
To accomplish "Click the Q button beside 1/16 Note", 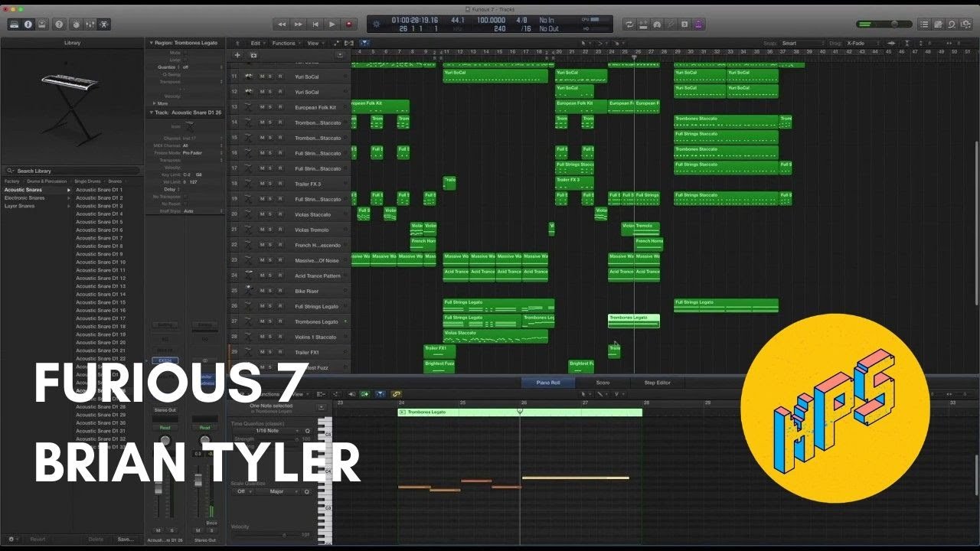I will [308, 431].
